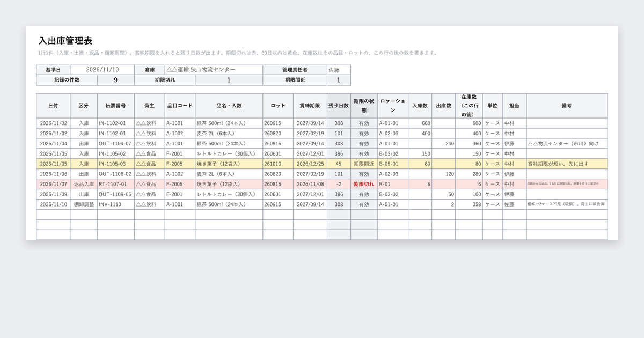Viewport: 644px width, 338px height.
Task: Click the 残り日数 column header
Action: coord(339,106)
